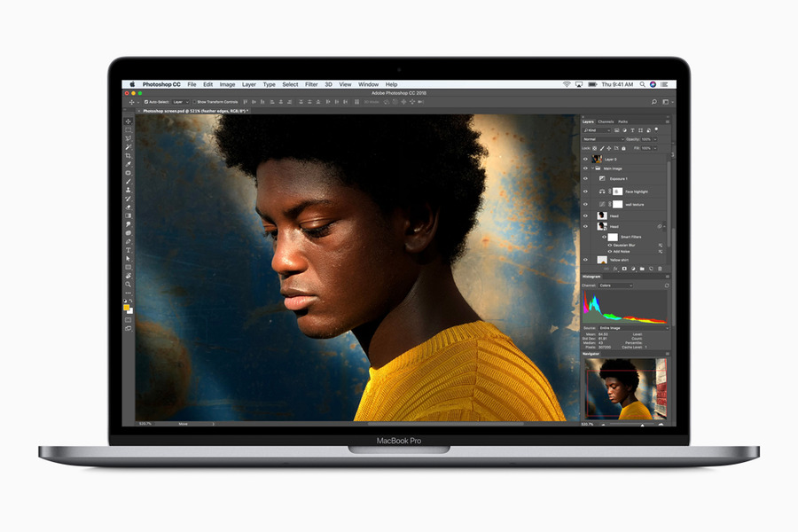The width and height of the screenshot is (798, 532).
Task: Select the Clone Stamp tool
Action: 128,190
